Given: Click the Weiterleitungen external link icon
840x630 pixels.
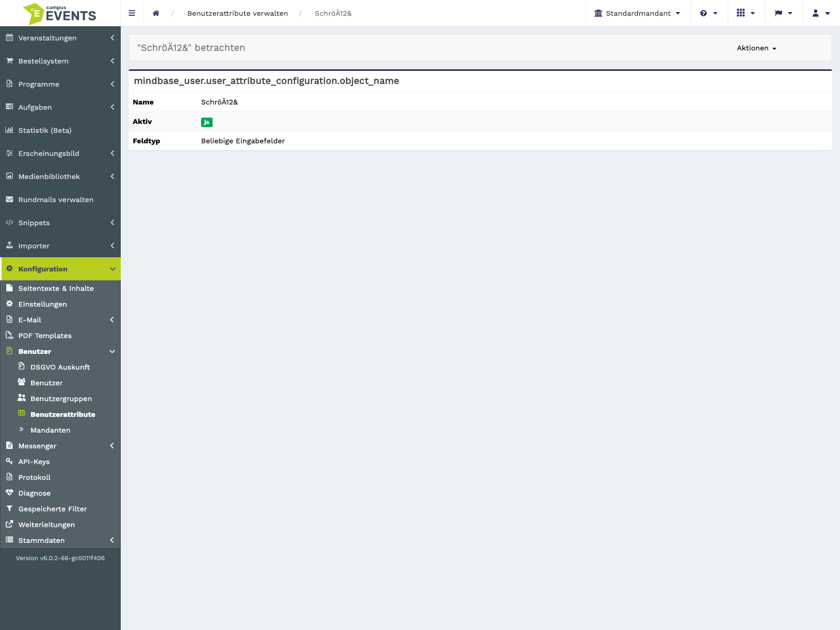Looking at the screenshot, I should pos(9,524).
